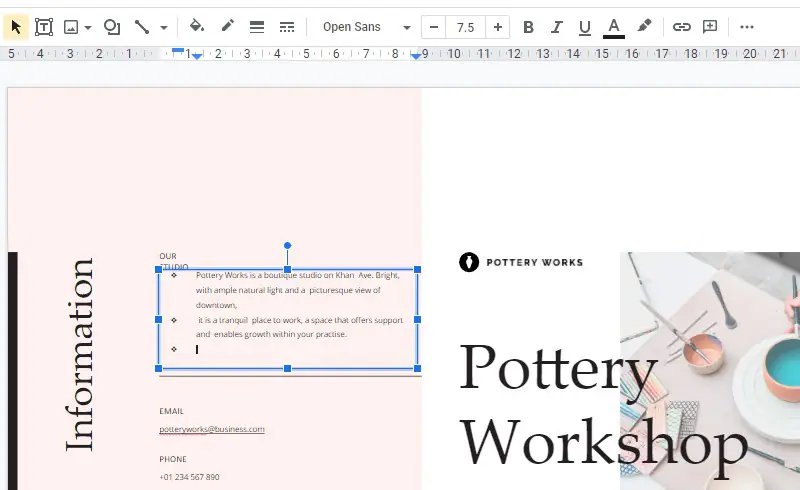
Task: Click the bottom-right resize handle of text box
Action: [x=417, y=368]
